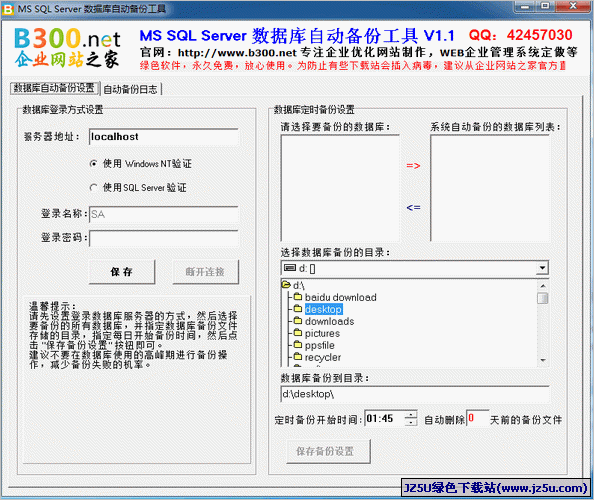Open the d: drive dropdown

[x=542, y=268]
